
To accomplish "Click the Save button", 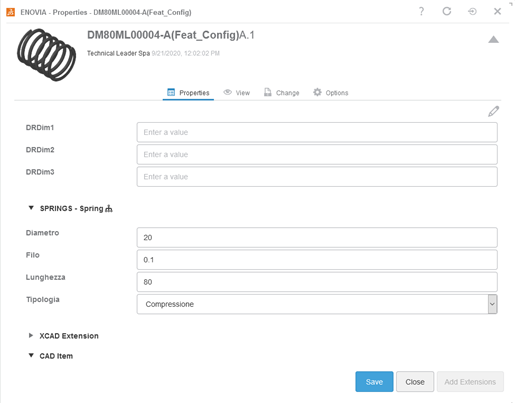I will (x=374, y=382).
